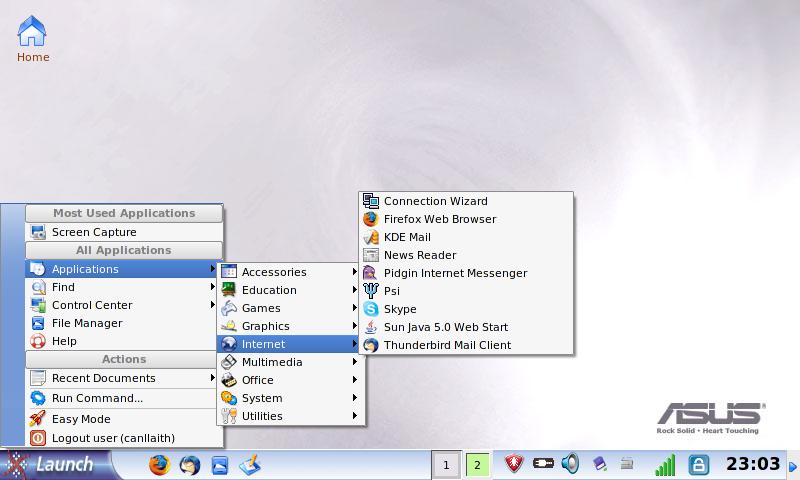Open News Reader
The height and width of the screenshot is (480, 800).
tap(466, 255)
